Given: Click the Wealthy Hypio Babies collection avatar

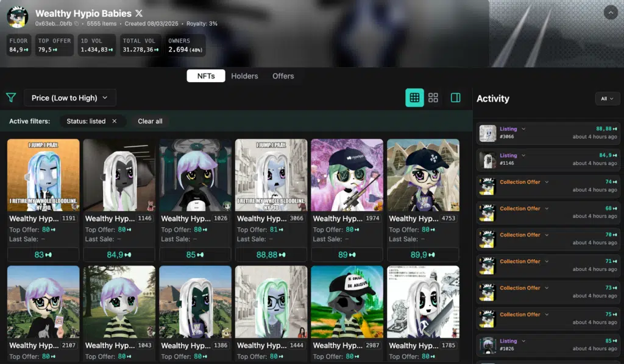Looking at the screenshot, I should (17, 16).
